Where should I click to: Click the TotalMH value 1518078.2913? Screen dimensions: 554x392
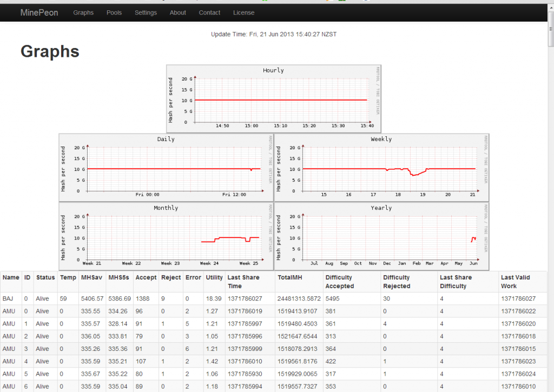pyautogui.click(x=297, y=349)
